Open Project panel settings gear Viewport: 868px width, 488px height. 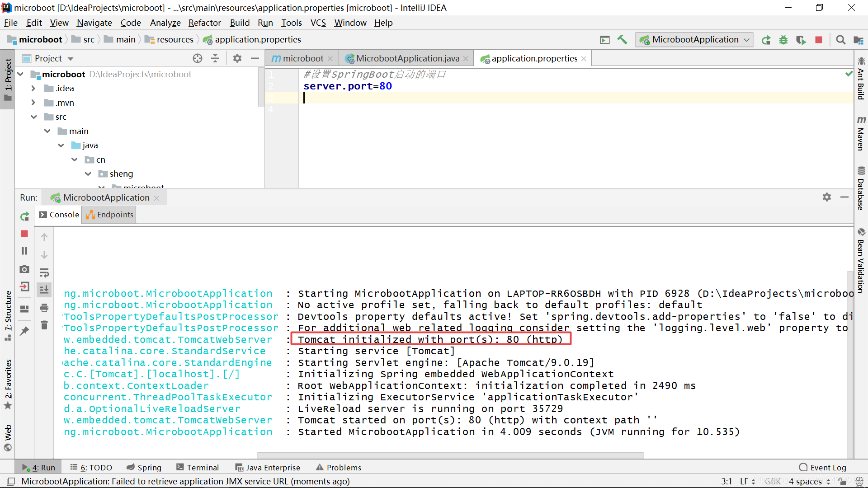tap(237, 58)
